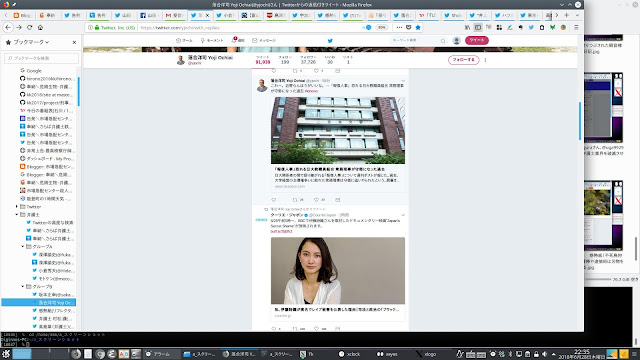Close the bookmarks sidebar with X

coord(74,42)
